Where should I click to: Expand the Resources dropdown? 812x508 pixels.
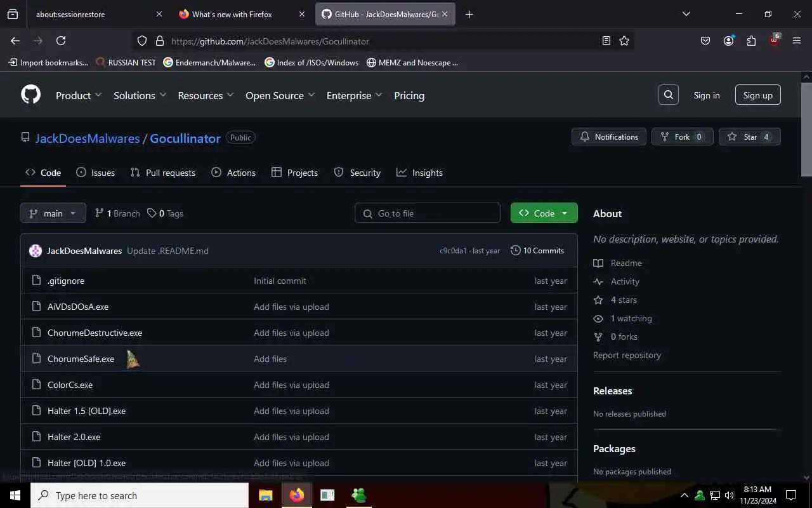206,95
